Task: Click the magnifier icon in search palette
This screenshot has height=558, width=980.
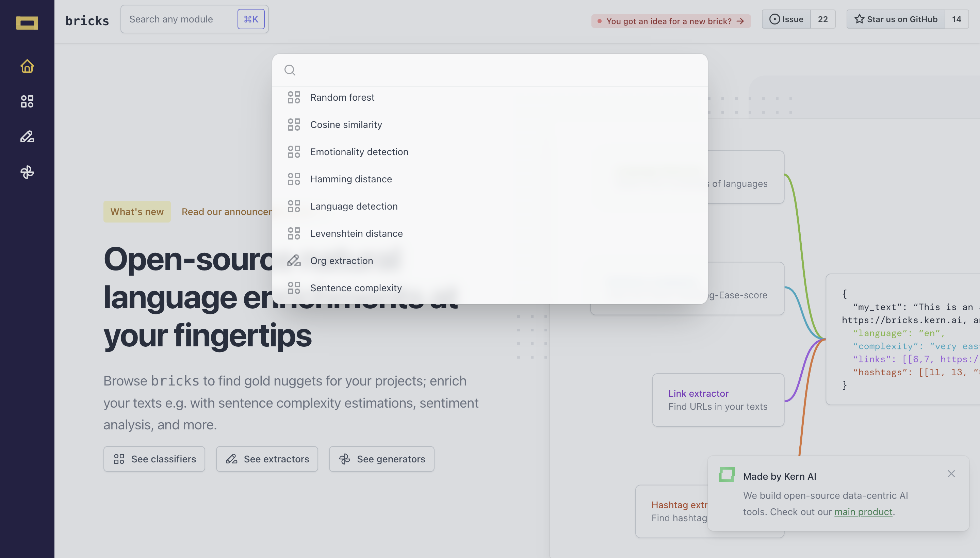Action: (x=290, y=70)
